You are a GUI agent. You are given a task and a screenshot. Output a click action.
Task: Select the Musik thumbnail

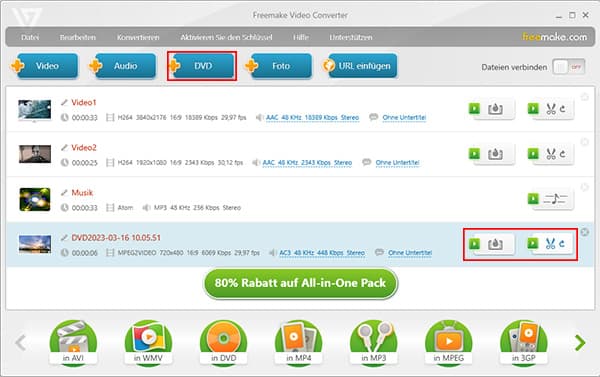click(35, 199)
